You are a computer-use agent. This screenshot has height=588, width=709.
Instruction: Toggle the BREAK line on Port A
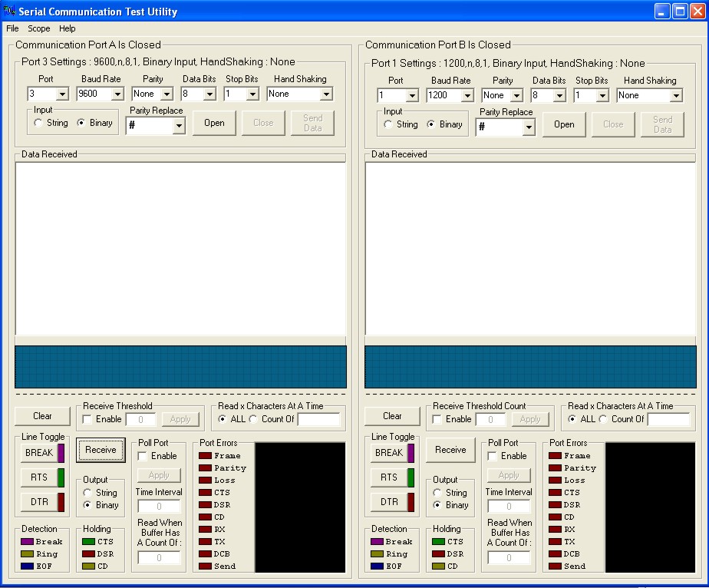point(39,453)
